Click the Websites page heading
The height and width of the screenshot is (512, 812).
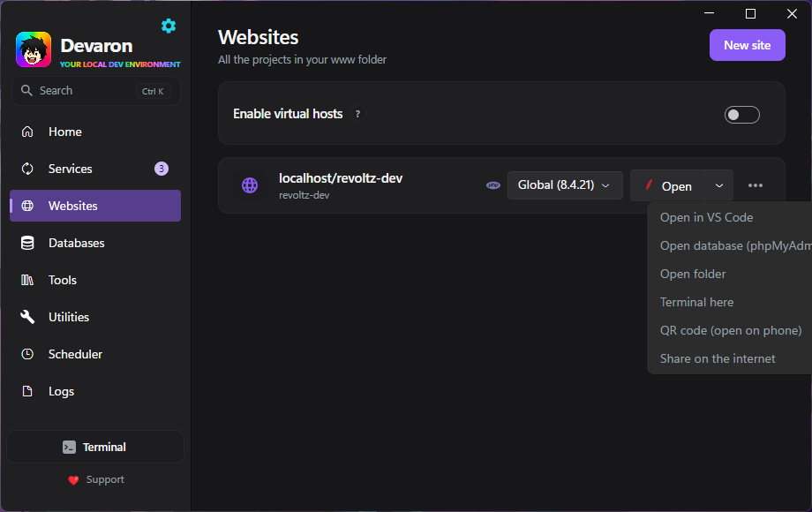click(258, 37)
